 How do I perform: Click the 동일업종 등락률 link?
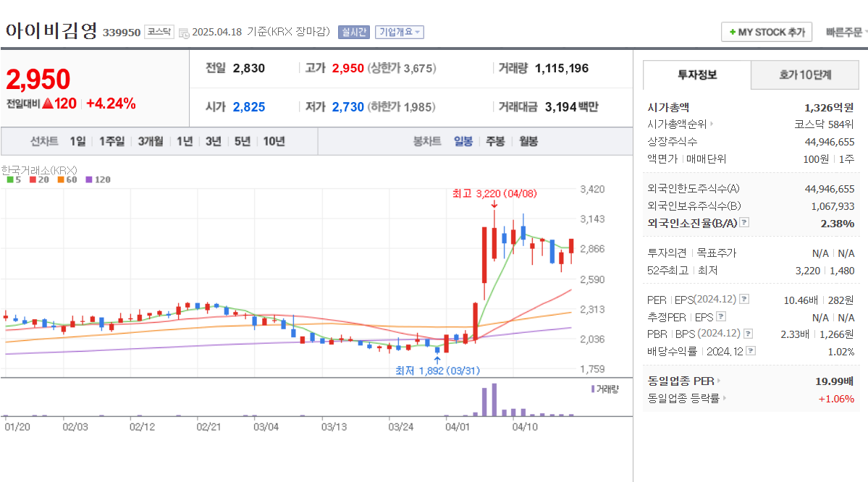[683, 398]
